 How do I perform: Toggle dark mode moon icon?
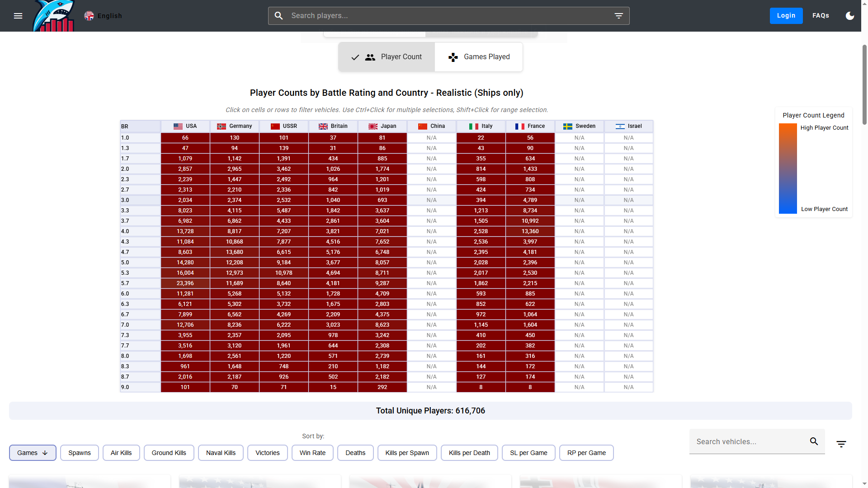point(850,16)
